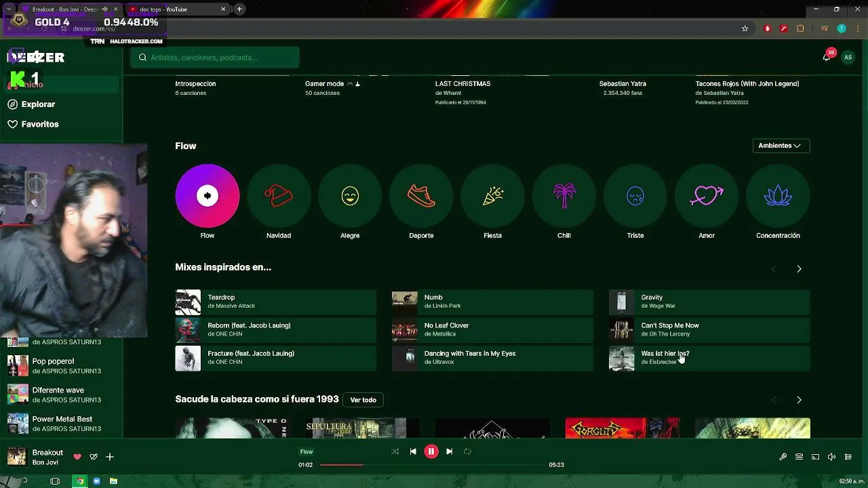The image size is (868, 488).
Task: Open the Numb Linkin Park mix
Action: coord(492,302)
